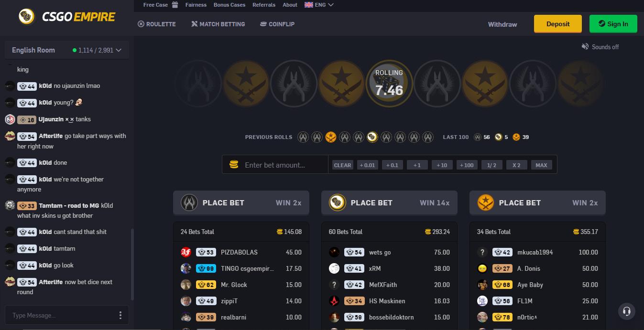The image size is (644, 330).
Task: Click the gold star icon on the 2x bet
Action: pyautogui.click(x=486, y=202)
